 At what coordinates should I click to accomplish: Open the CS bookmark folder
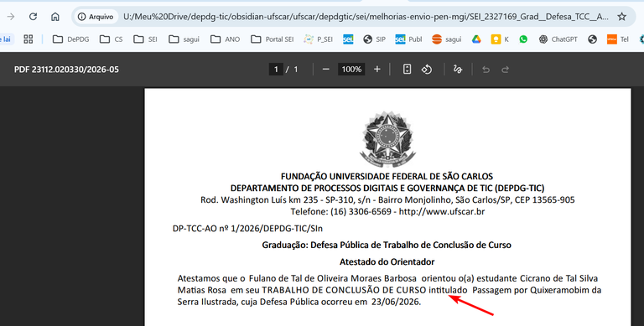pos(111,39)
